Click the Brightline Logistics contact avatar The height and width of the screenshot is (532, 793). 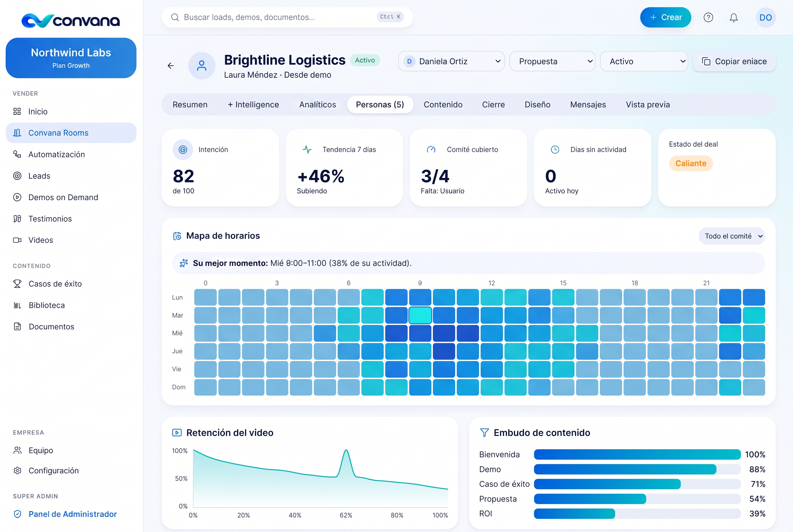point(202,66)
